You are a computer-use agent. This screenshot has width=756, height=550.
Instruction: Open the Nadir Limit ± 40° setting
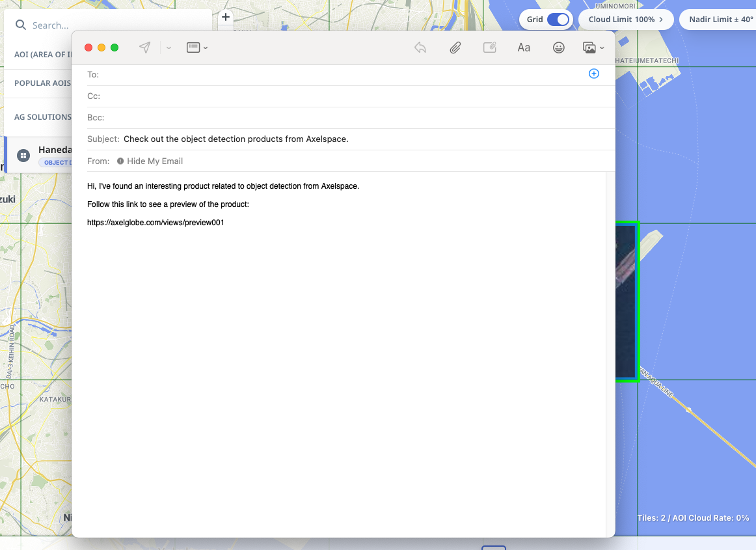click(720, 20)
